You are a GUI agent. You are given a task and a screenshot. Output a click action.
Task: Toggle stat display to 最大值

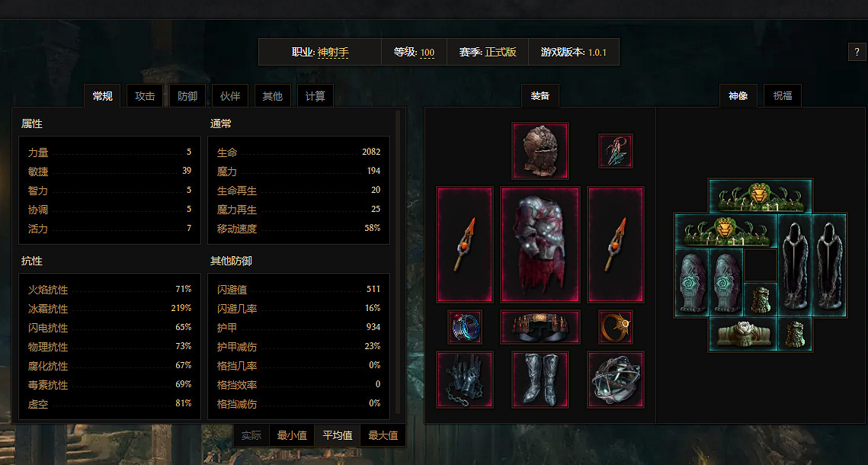pos(383,435)
